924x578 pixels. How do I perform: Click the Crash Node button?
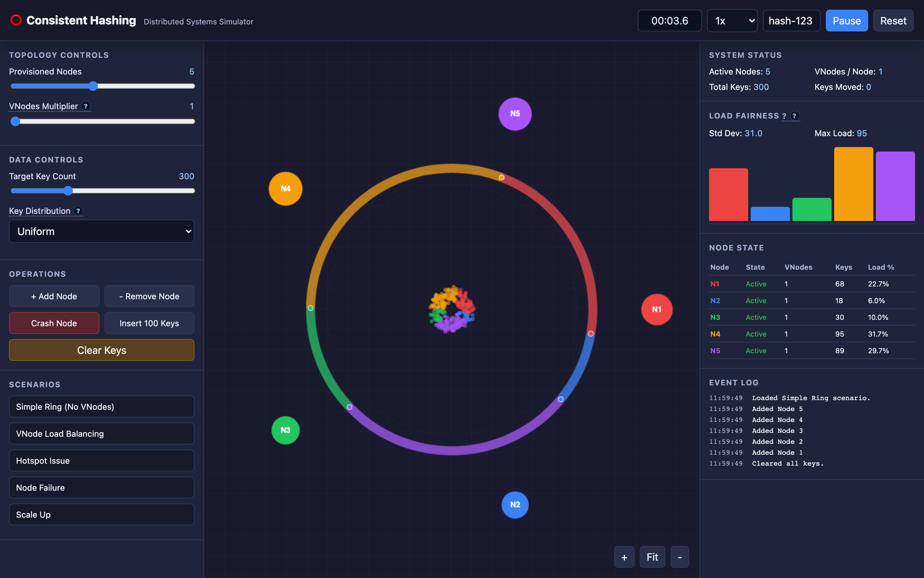(x=54, y=323)
